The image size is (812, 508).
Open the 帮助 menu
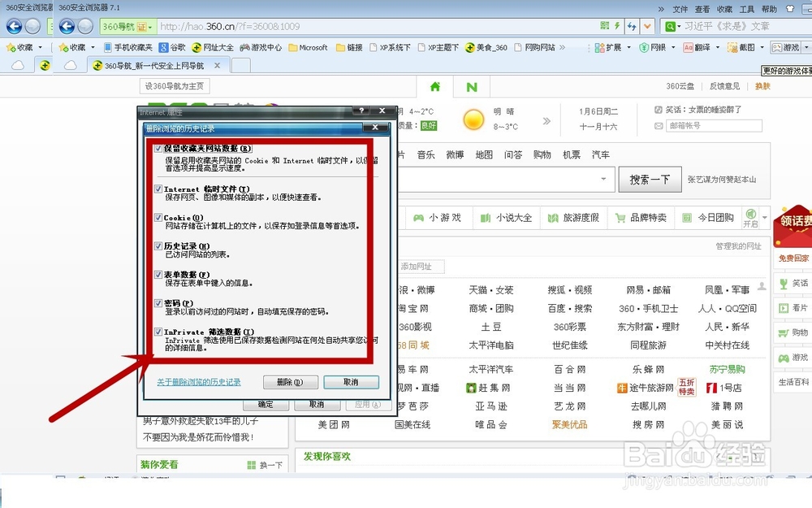point(769,9)
